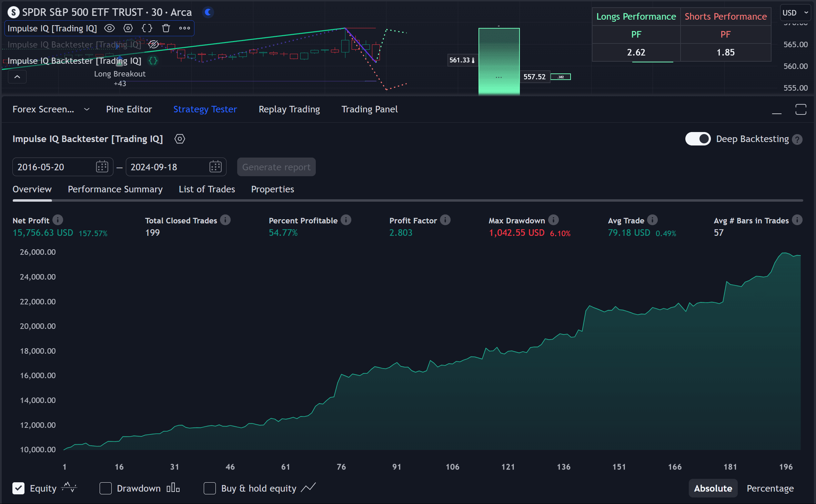Select Absolute display mode
Viewport: 816px width, 504px height.
713,488
